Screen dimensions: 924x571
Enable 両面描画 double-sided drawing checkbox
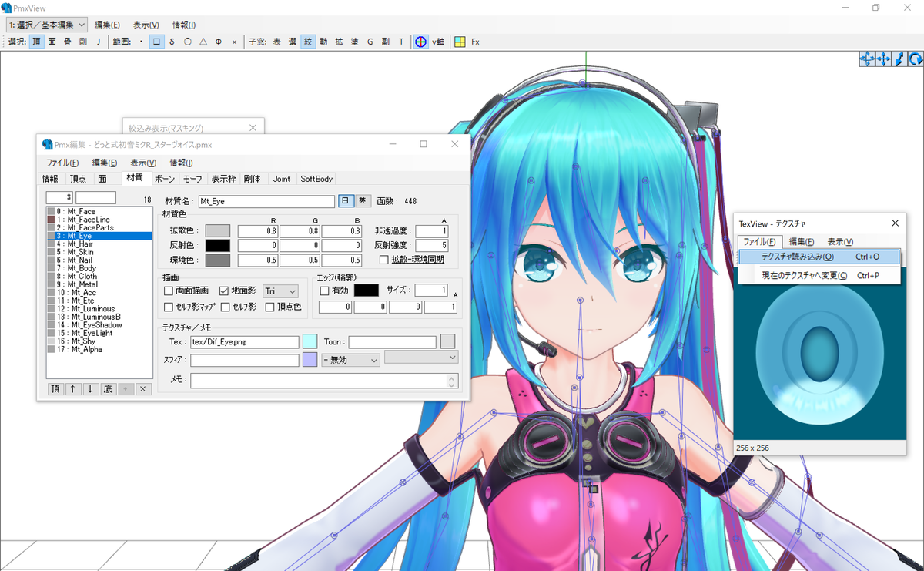tap(186, 291)
